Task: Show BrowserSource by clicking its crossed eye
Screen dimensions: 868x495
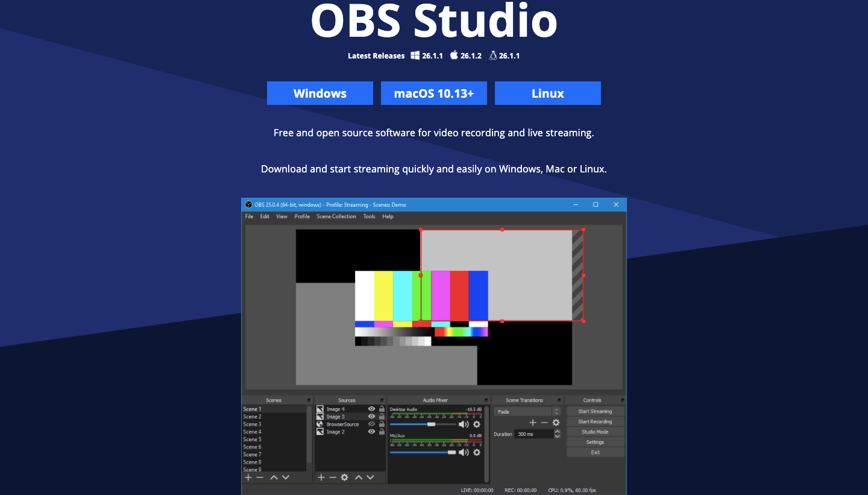Action: point(371,424)
